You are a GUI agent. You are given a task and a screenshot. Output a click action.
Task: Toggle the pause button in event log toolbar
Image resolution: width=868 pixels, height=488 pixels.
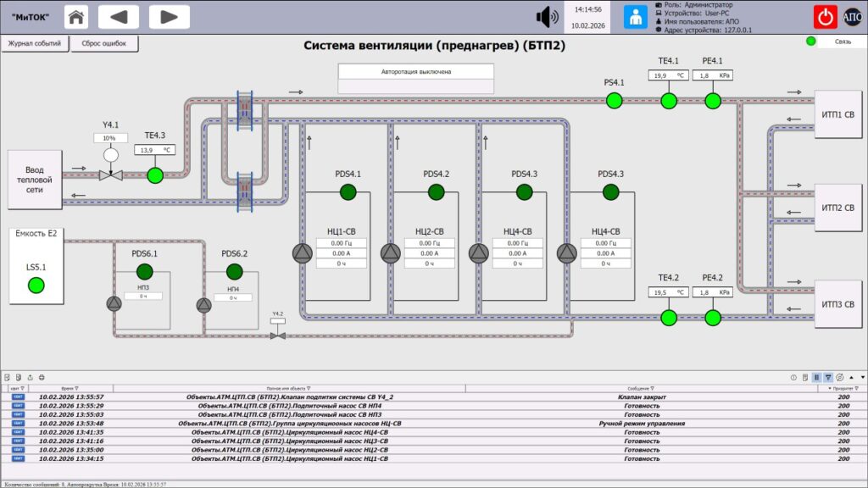click(x=816, y=377)
